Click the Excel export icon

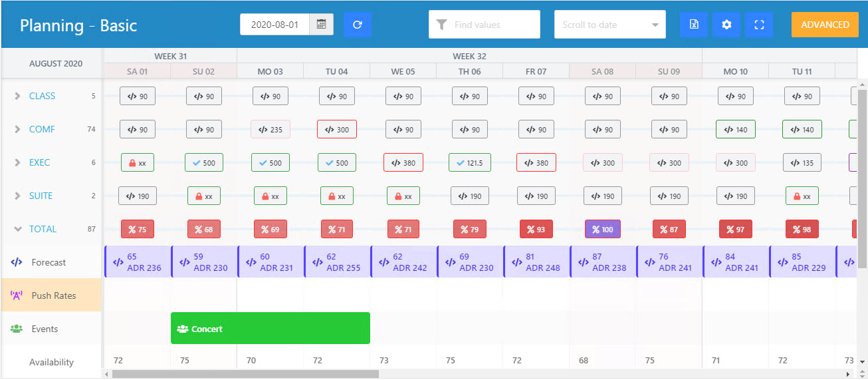tap(694, 25)
